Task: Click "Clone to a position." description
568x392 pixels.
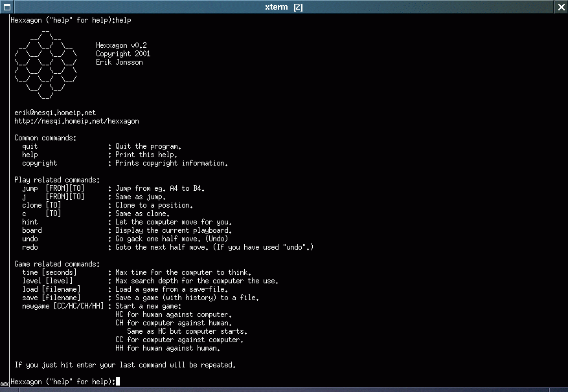Action: pyautogui.click(x=154, y=205)
